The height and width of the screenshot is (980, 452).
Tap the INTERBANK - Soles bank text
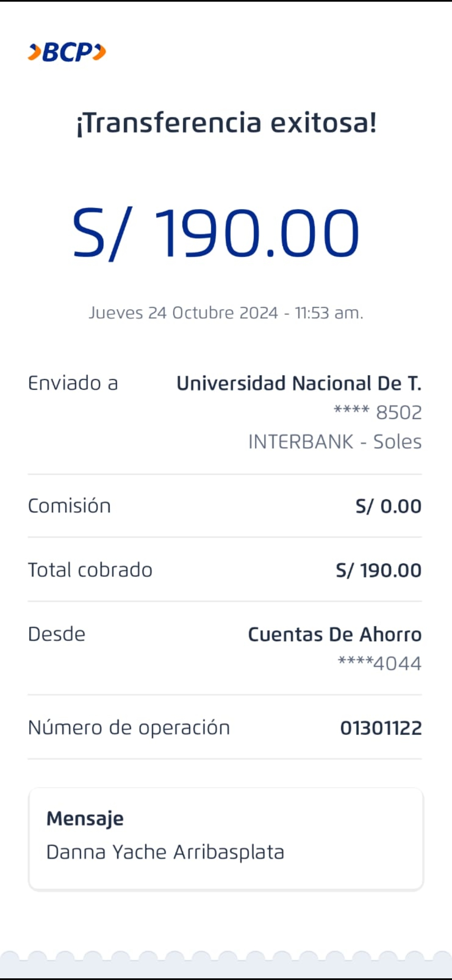(x=335, y=442)
